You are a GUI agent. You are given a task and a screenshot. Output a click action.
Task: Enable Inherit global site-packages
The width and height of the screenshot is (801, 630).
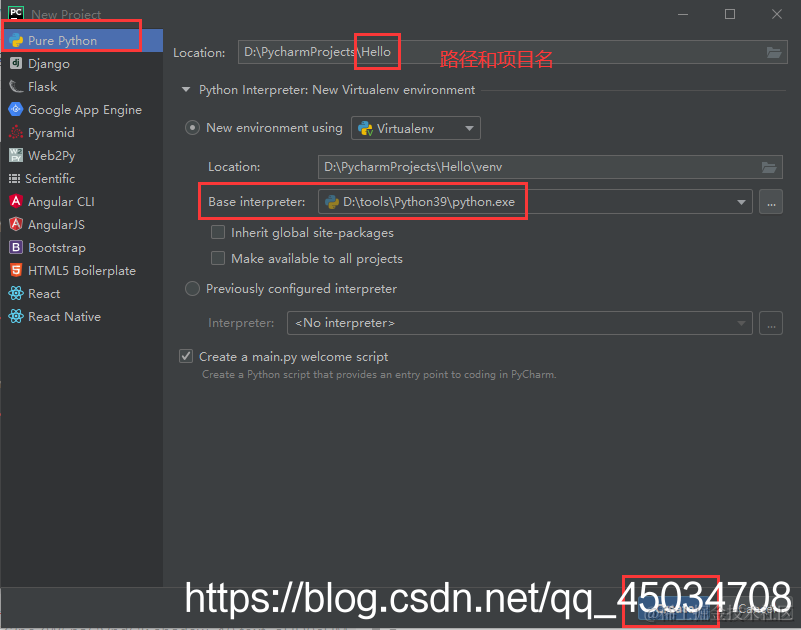click(x=218, y=232)
